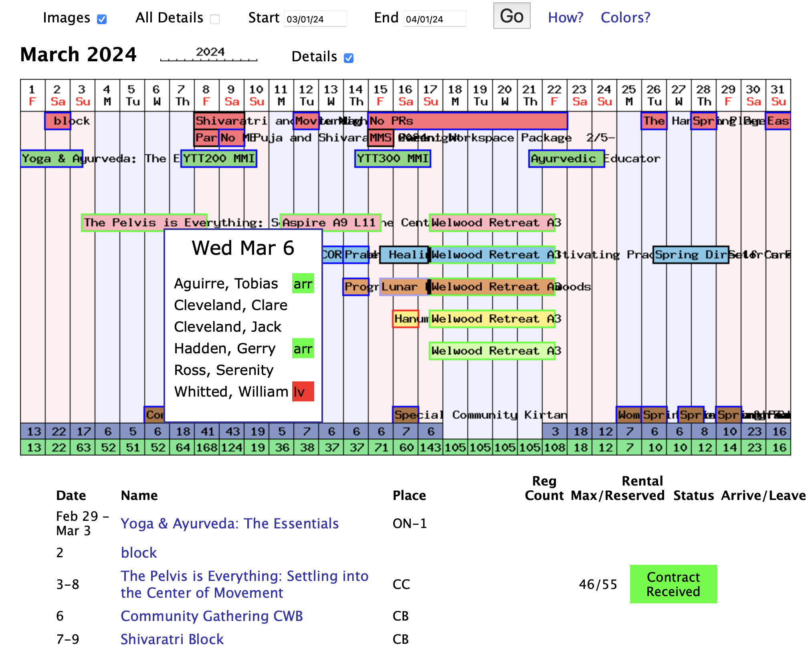Select the YTT200 MMI event bar

[x=218, y=159]
